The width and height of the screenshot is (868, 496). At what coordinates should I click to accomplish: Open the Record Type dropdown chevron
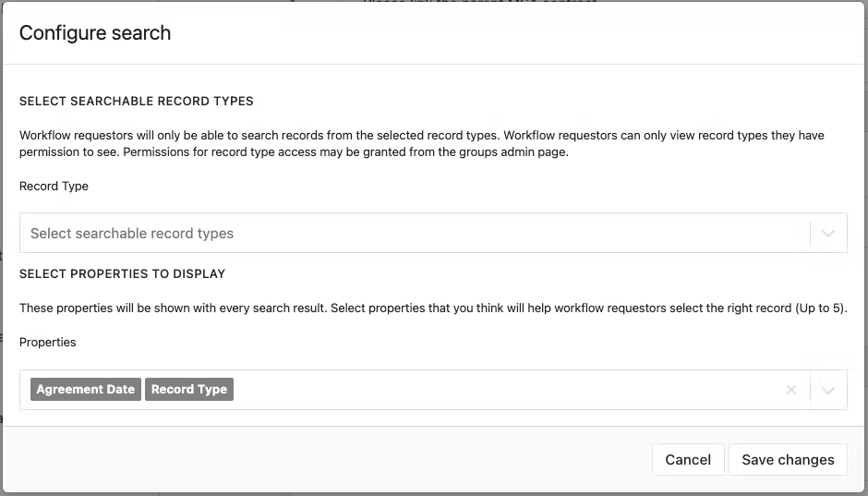pos(827,233)
